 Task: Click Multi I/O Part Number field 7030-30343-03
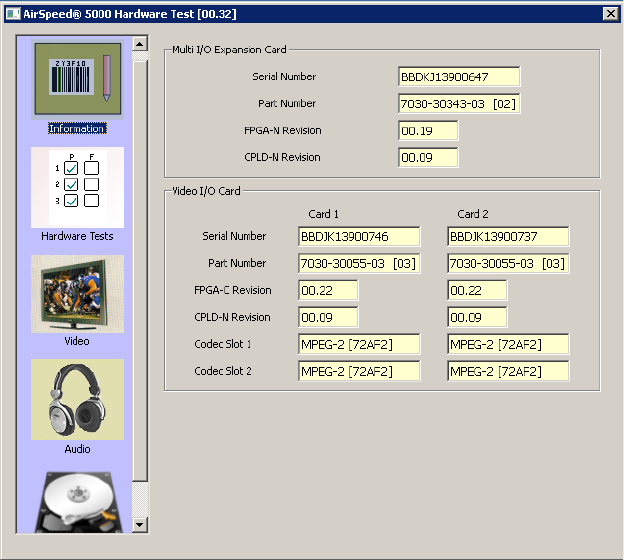[x=459, y=103]
